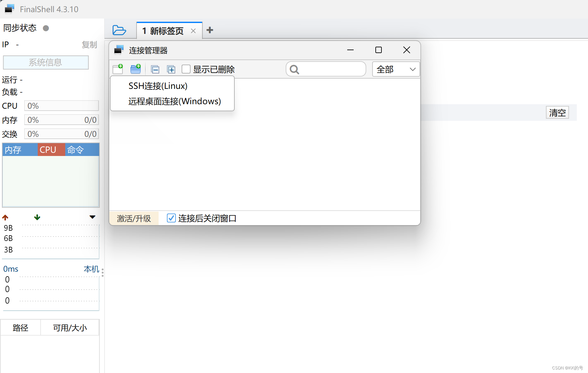Click the green download arrow icon

(37, 217)
